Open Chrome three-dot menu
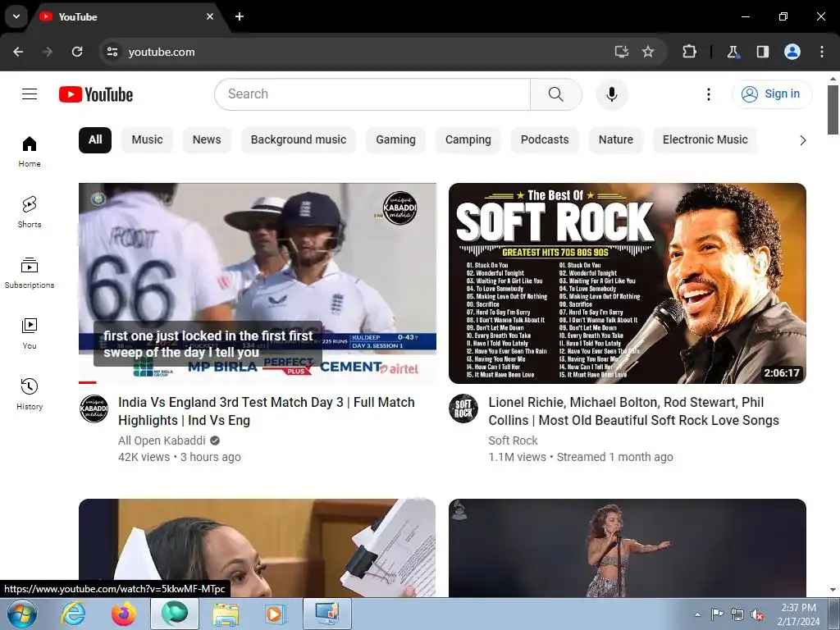Screen dimensions: 840x630 click(822, 52)
